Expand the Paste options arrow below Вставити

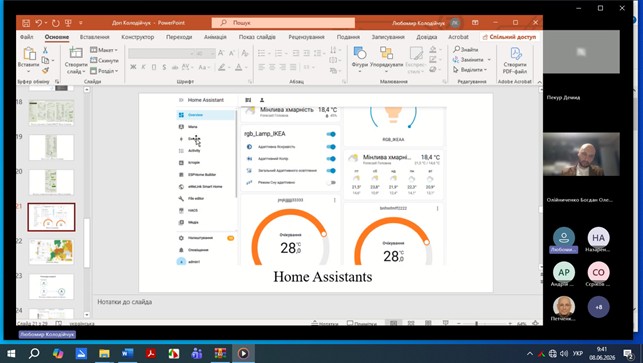[28, 71]
